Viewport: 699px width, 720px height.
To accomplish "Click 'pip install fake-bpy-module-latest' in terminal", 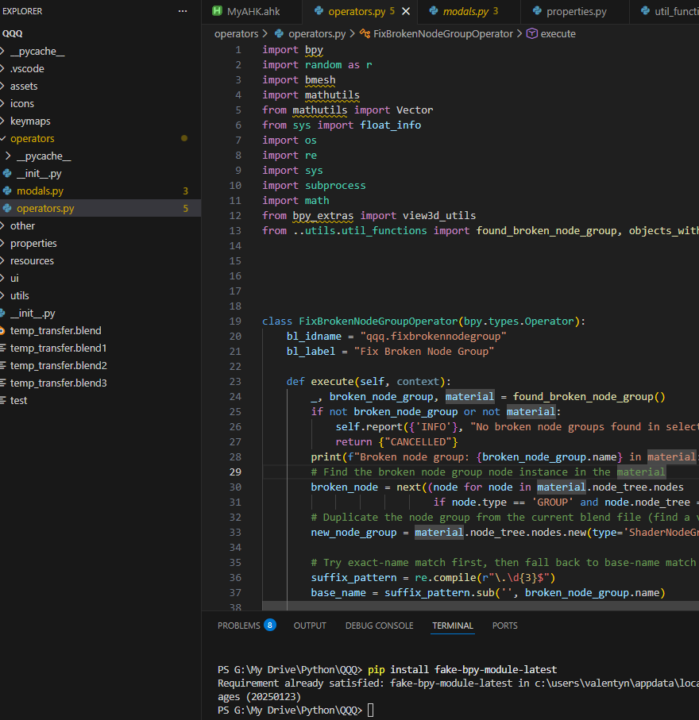I will point(462,669).
